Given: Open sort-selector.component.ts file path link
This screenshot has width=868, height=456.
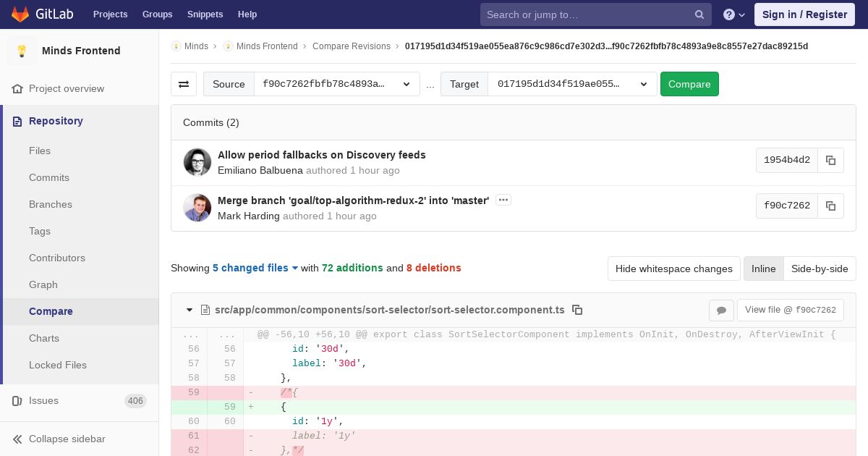Looking at the screenshot, I should 390,310.
